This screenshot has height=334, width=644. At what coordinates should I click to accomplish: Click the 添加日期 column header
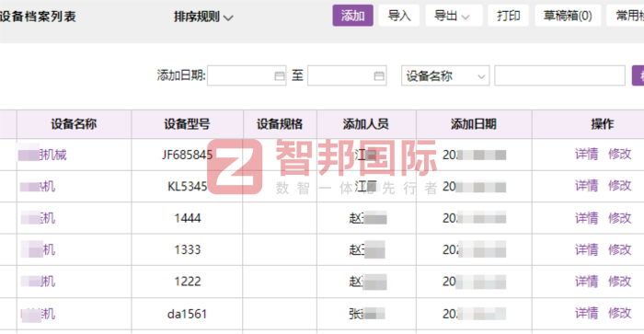tap(474, 124)
